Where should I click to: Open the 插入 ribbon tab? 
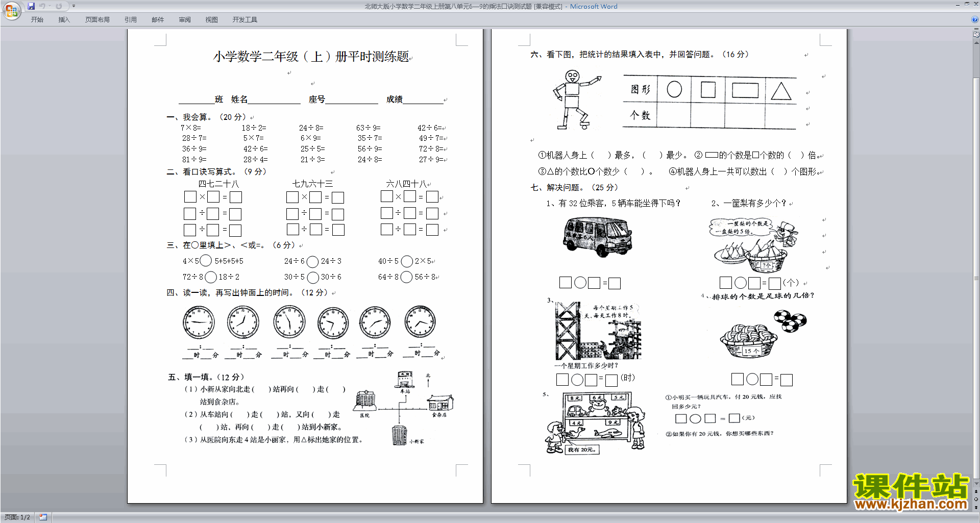pos(64,20)
